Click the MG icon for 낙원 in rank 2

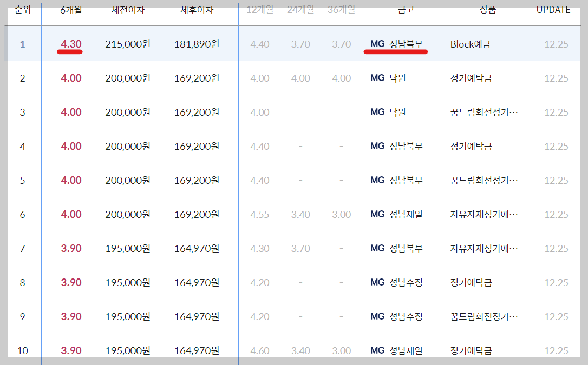377,78
